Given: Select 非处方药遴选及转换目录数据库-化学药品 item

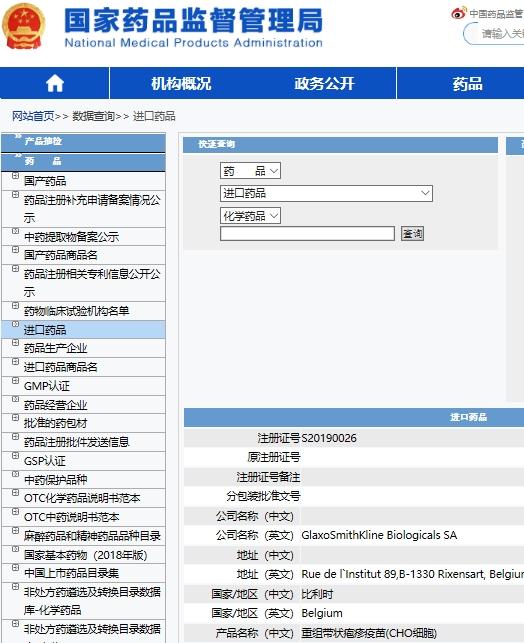Looking at the screenshot, I should point(92,601).
